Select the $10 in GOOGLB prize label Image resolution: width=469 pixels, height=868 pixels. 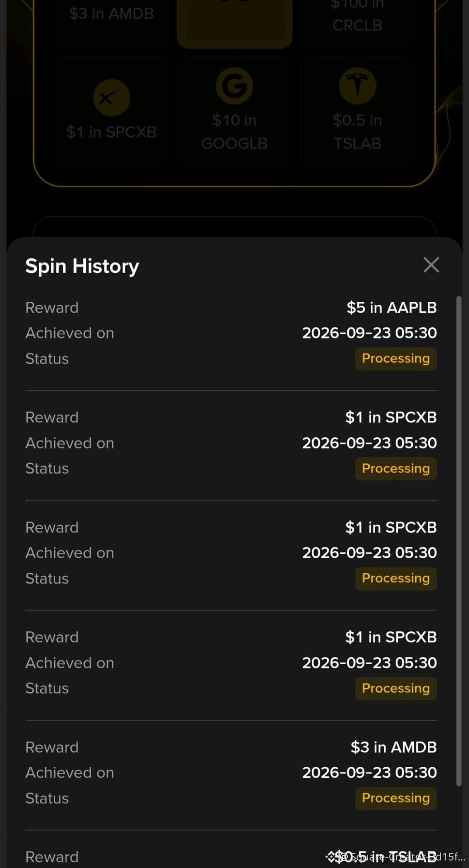pyautogui.click(x=234, y=132)
